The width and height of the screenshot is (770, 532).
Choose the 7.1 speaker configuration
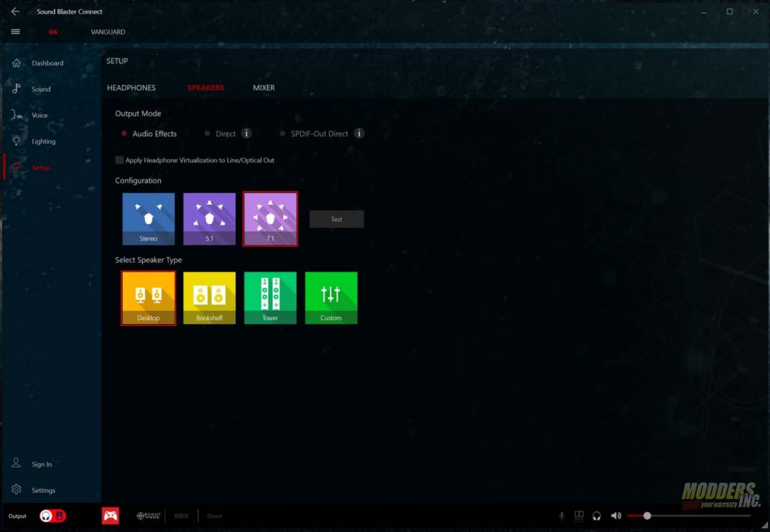click(270, 219)
